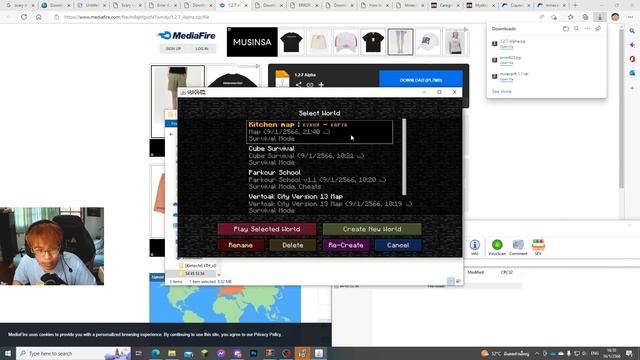This screenshot has height=360, width=640.
Task: Select the Parkour School world
Action: (320, 180)
